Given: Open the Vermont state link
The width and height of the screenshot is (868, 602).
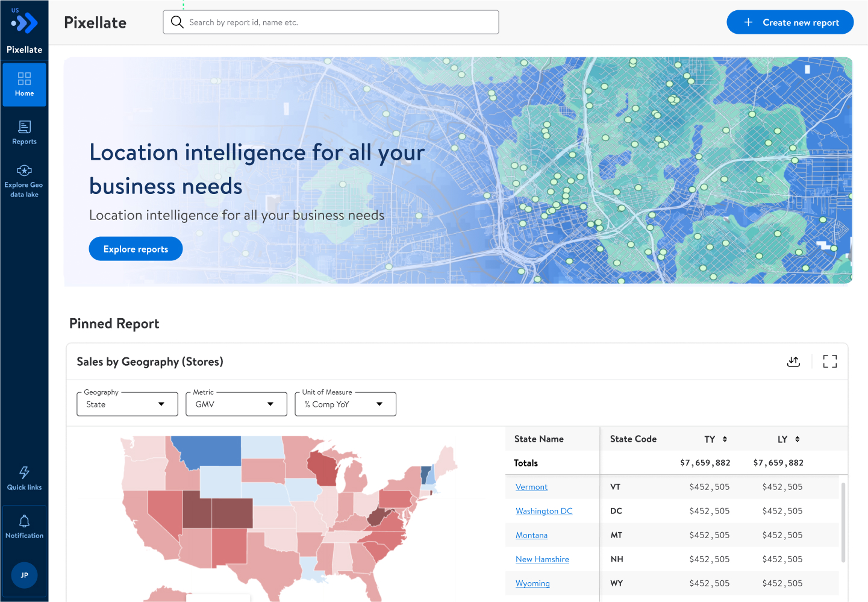Looking at the screenshot, I should pos(531,487).
